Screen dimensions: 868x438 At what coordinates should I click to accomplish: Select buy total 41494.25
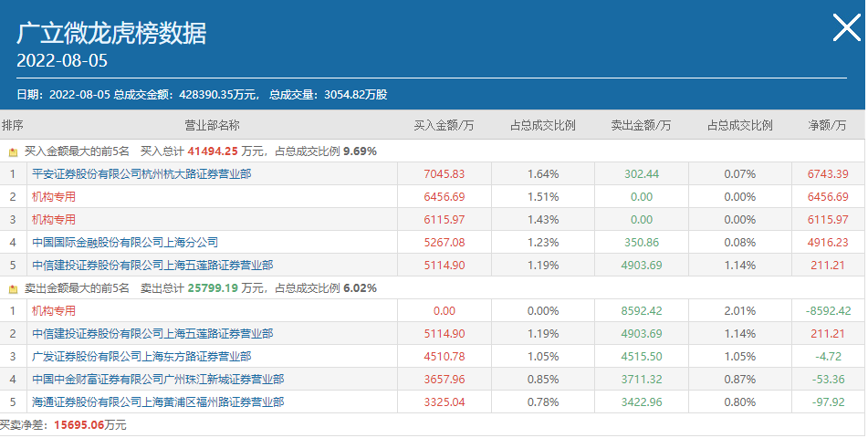click(213, 151)
